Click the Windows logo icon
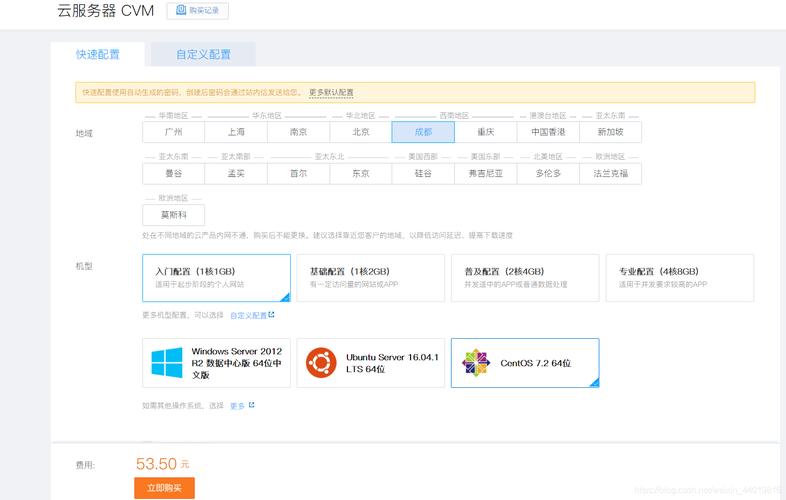 click(167, 363)
